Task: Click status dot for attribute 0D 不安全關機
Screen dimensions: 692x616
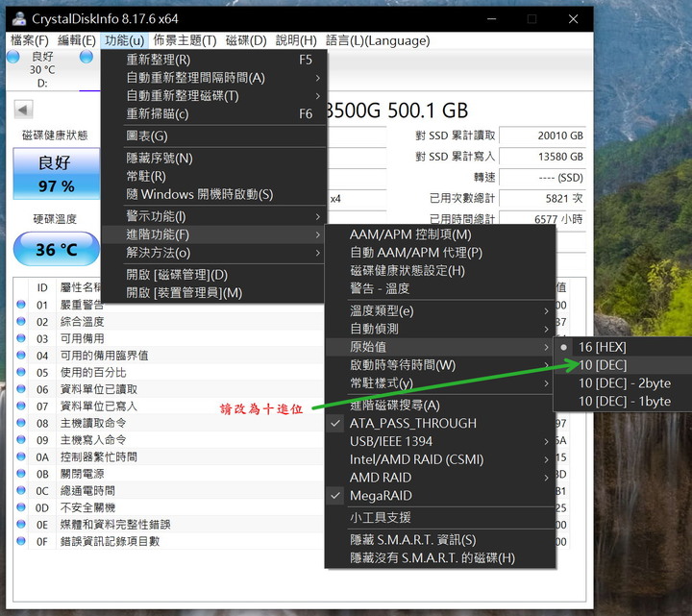Action: tap(21, 507)
